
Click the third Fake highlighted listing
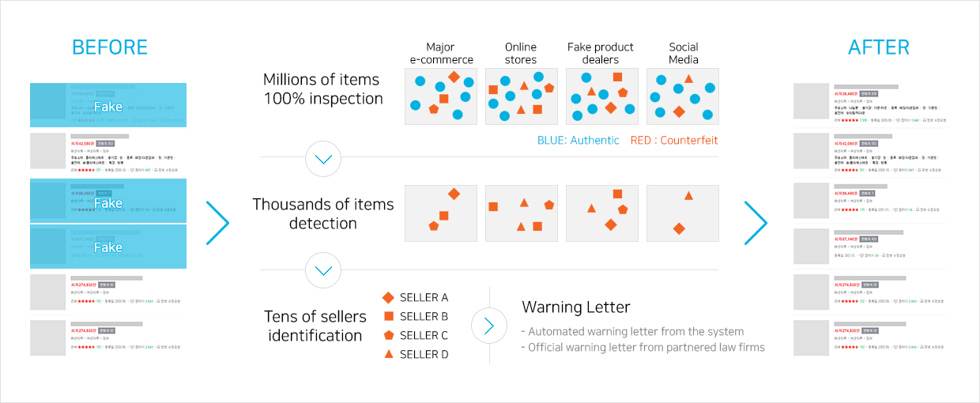108,247
